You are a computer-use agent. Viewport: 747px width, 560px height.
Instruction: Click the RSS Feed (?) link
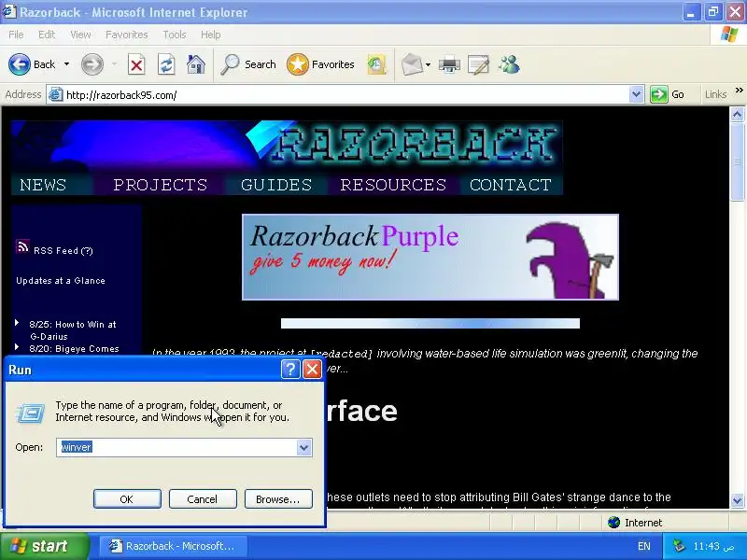click(x=63, y=251)
